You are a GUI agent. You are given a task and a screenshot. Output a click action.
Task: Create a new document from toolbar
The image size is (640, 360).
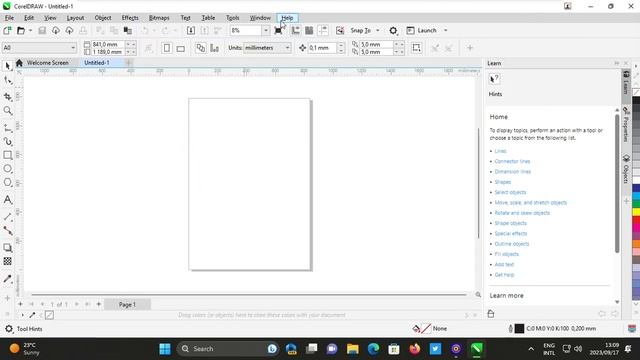(x=7, y=31)
